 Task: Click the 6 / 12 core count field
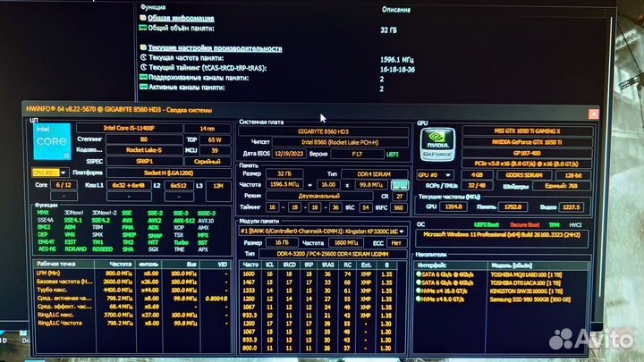[64, 185]
